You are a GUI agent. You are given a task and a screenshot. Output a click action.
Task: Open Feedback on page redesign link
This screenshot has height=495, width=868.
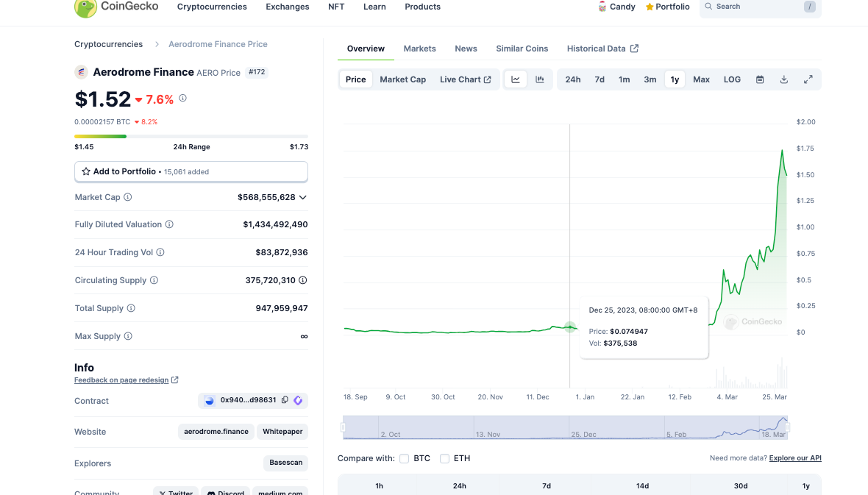pos(127,380)
